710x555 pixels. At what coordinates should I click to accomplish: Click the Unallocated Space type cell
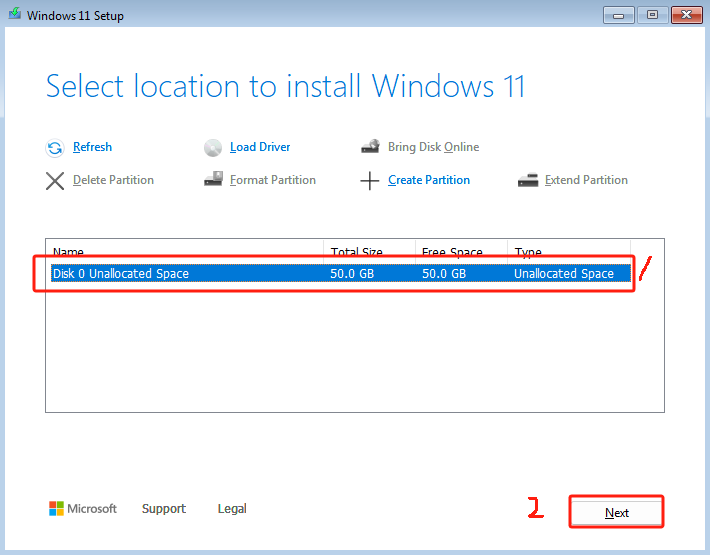564,273
